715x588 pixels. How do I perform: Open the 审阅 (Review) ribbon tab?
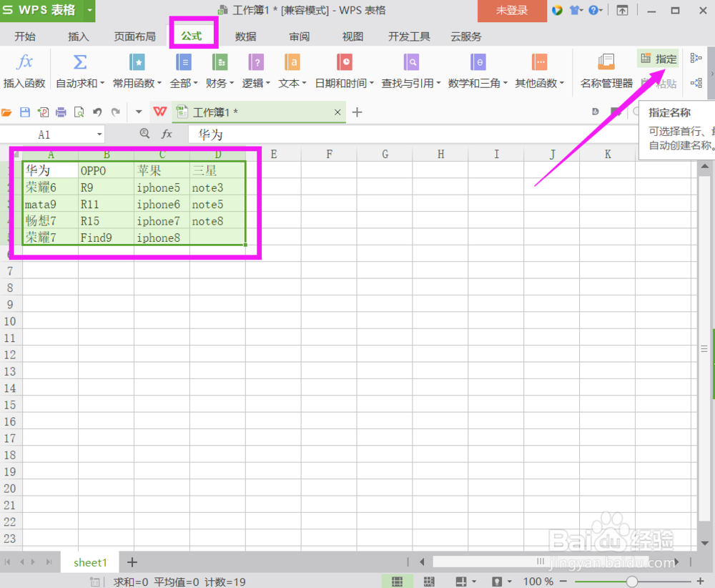click(299, 36)
